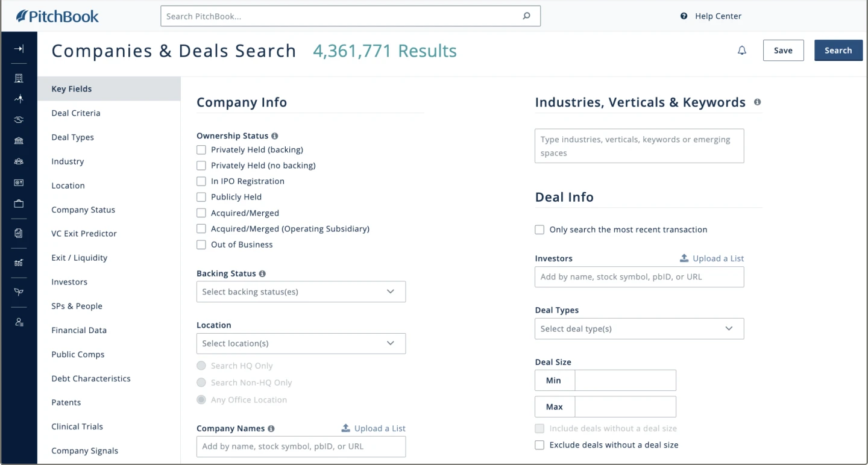Open the deals line-chart icon in sidebar
Image resolution: width=868 pixels, height=465 pixels.
(19, 99)
